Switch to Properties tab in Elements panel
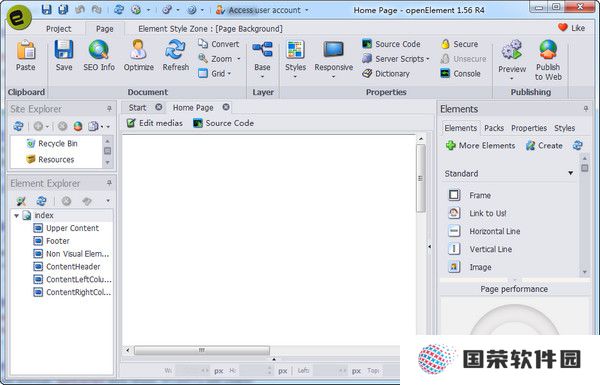The height and width of the screenshot is (385, 600). 529,128
